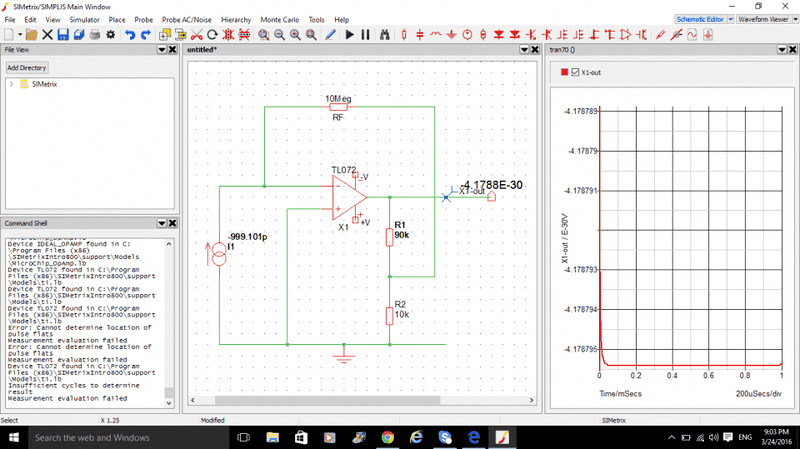This screenshot has width=800, height=449.
Task: Open the File View panel dropdown menu
Action: [x=162, y=50]
